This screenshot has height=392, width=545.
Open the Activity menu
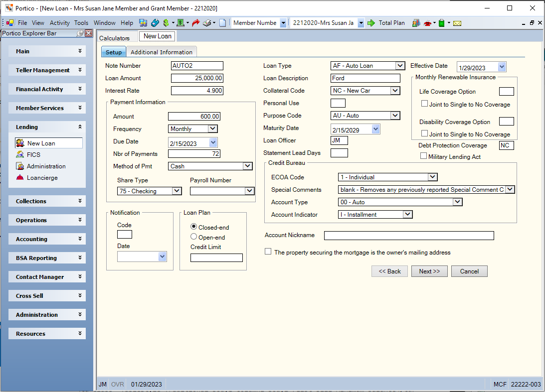(x=59, y=23)
